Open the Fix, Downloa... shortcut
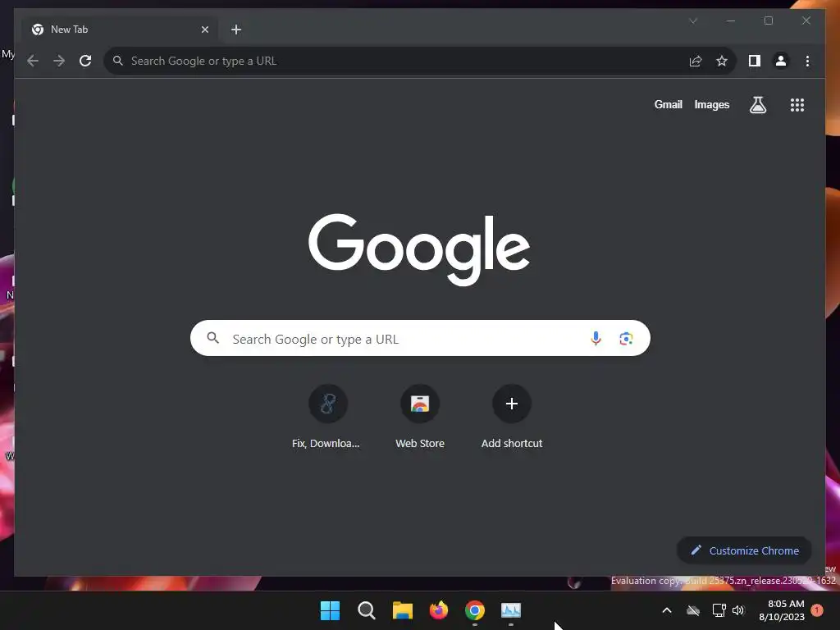This screenshot has width=840, height=630. click(326, 418)
